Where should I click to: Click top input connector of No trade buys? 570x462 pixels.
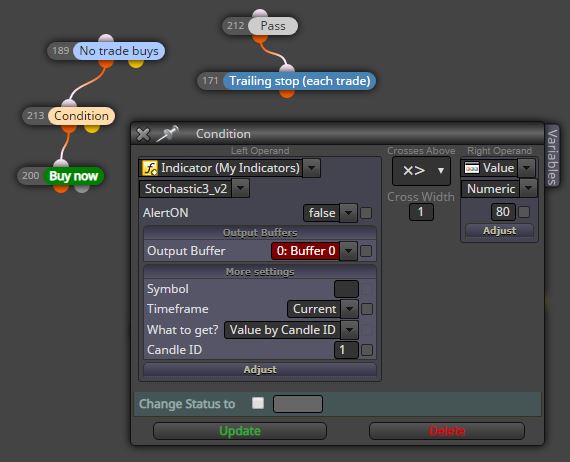point(106,39)
